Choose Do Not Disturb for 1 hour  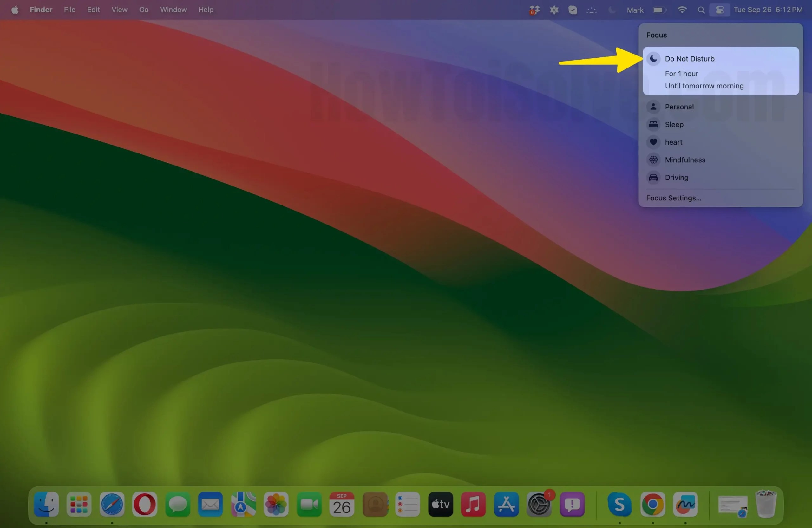681,73
